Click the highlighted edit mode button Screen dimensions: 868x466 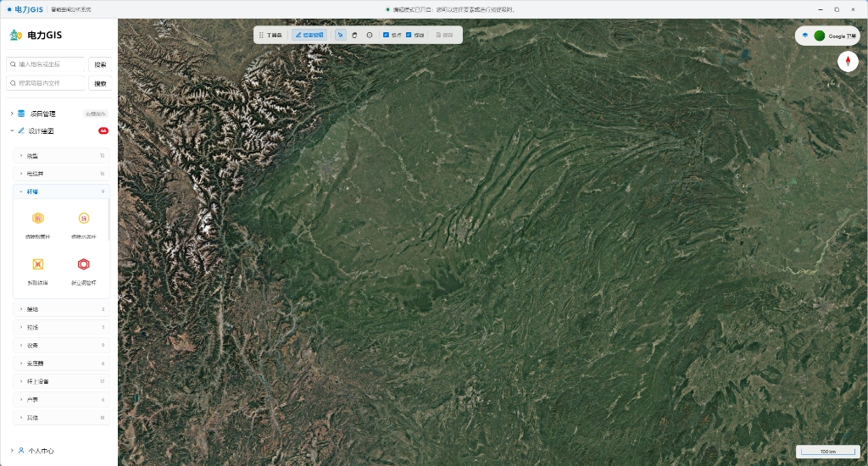[x=309, y=35]
